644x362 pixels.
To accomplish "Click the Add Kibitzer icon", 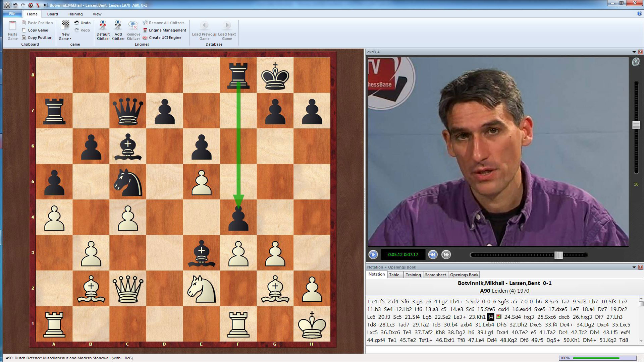I will (118, 29).
